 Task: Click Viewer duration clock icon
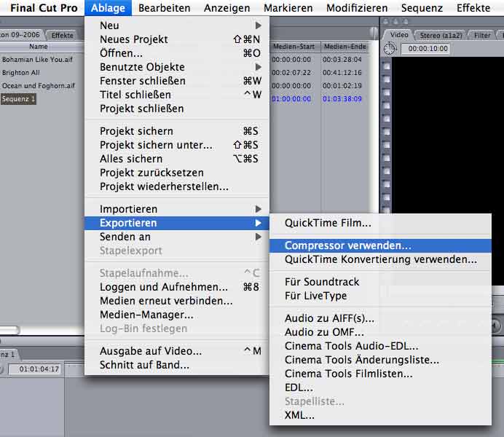point(390,49)
